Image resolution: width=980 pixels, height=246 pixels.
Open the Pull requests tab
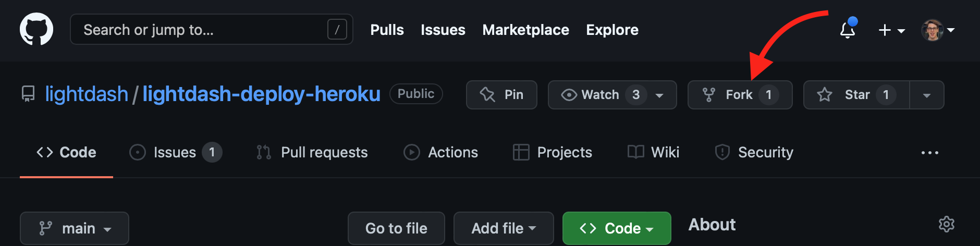[312, 152]
